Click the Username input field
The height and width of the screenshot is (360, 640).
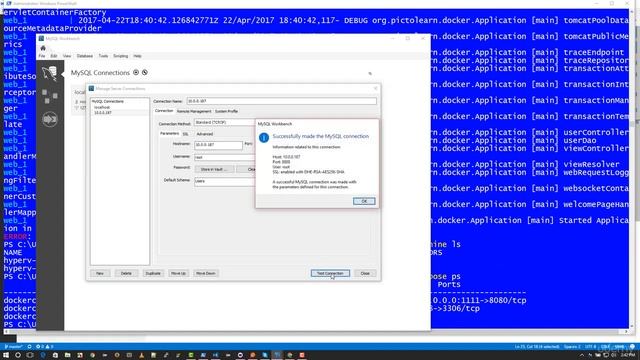[225, 157]
